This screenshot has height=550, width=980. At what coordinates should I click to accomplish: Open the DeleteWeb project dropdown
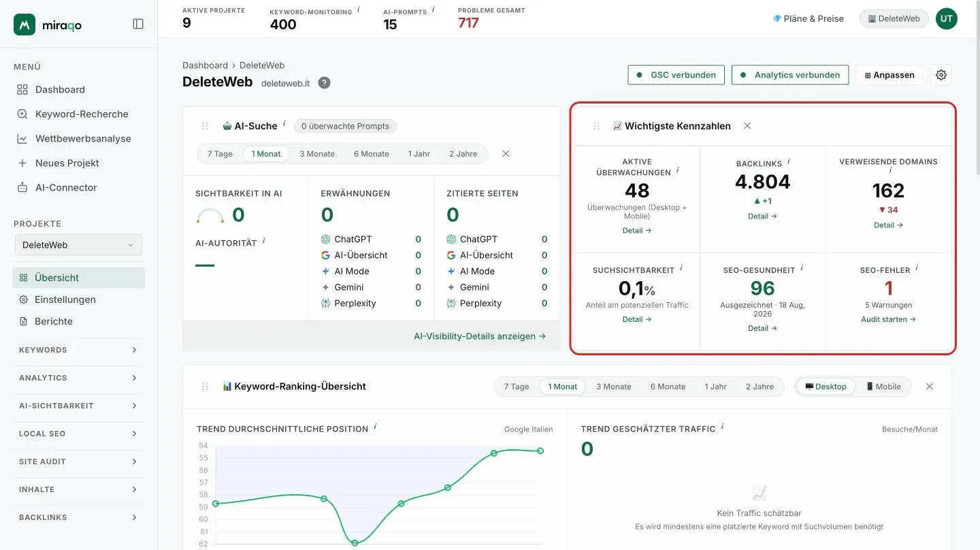pos(78,245)
